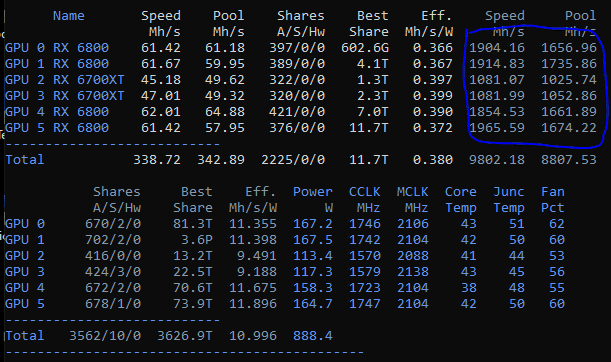Click second speed value 1904.16
Viewport: 611px width, 362px height.
point(497,48)
